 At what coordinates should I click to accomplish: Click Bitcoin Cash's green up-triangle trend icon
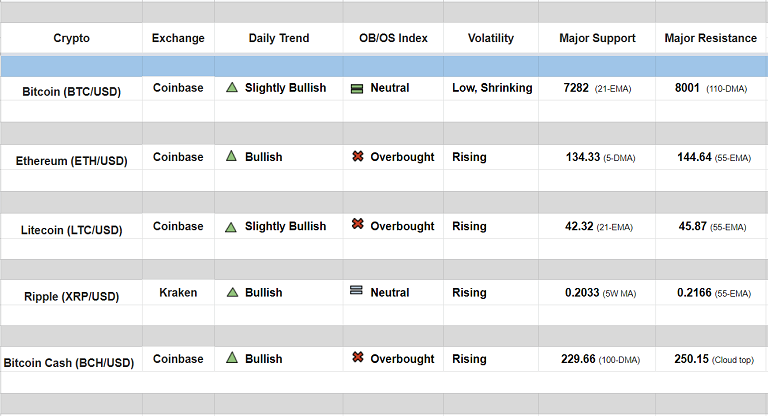pyautogui.click(x=232, y=358)
